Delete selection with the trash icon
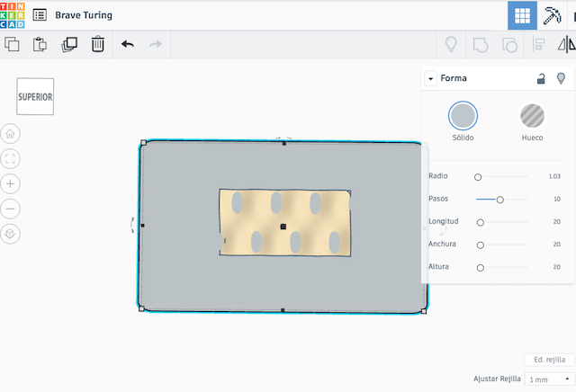The width and height of the screenshot is (576, 392). point(98,44)
